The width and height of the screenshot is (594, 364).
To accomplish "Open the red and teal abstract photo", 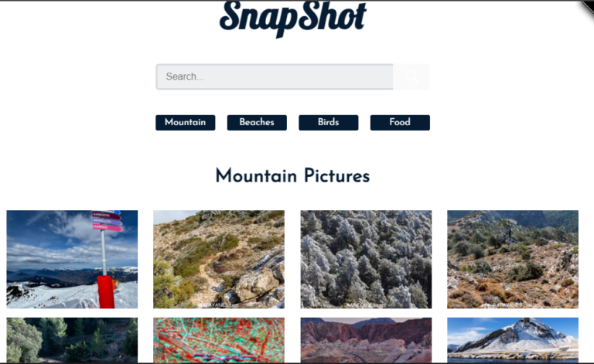I will [x=219, y=340].
